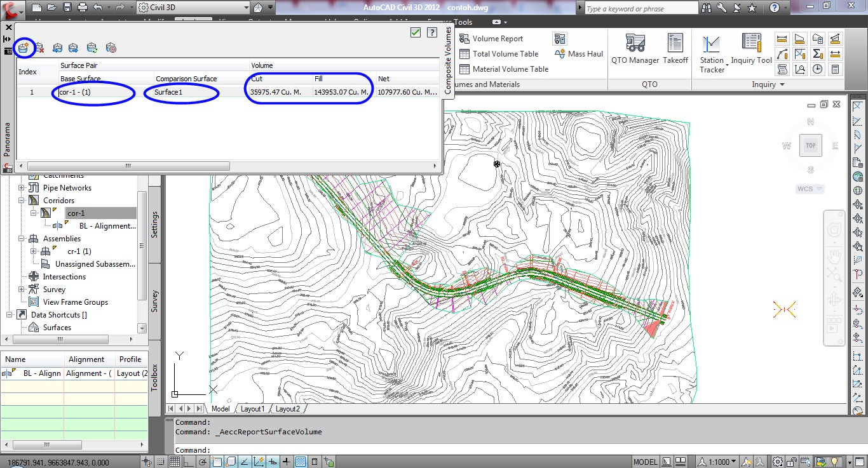Viewport: 868px width, 468px height.
Task: Select View Frame Groups in the tree
Action: coord(75,302)
